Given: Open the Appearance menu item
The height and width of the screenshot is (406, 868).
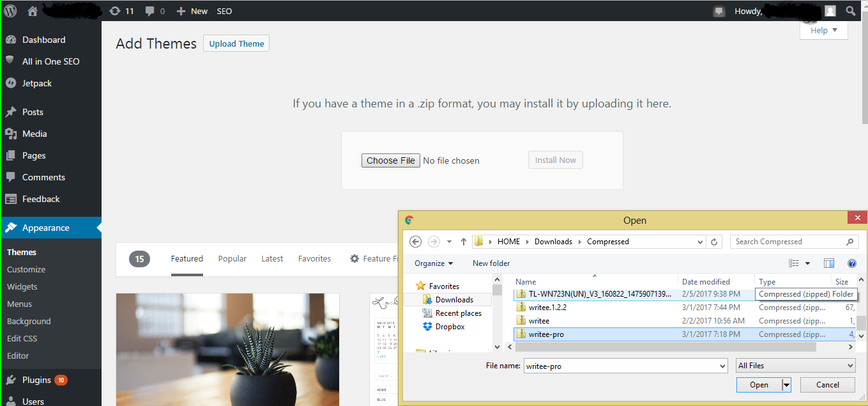Looking at the screenshot, I should pyautogui.click(x=50, y=228).
